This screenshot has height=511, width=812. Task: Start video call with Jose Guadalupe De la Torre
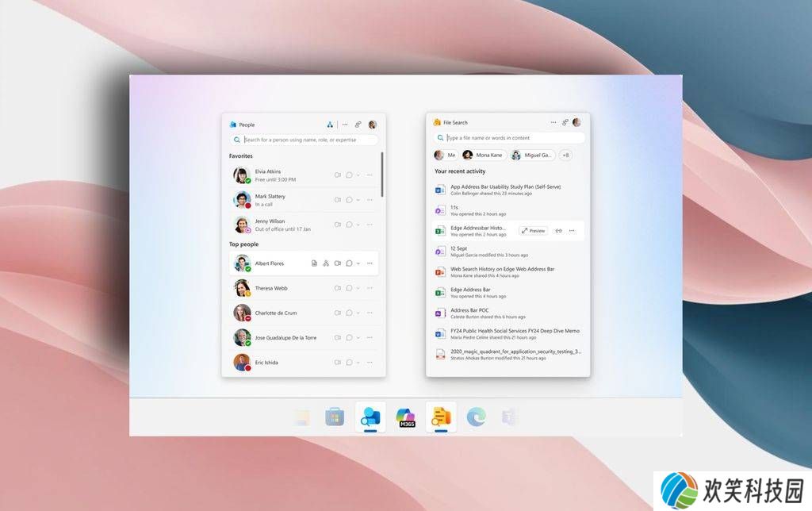tap(338, 338)
